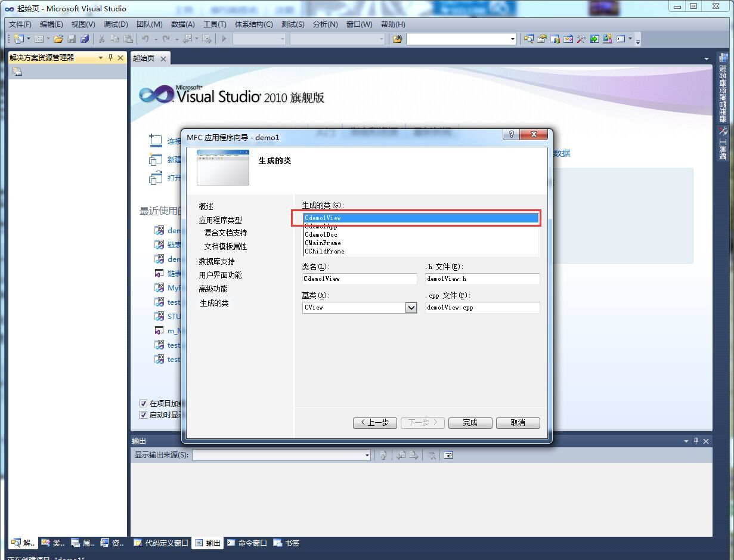
Task: Open the 工具箱 side tab
Action: tap(723, 144)
